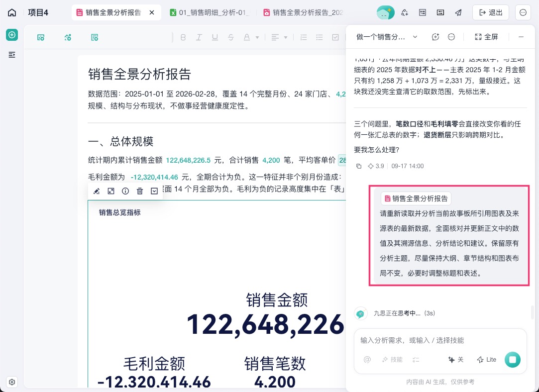Open the chart toolbar dropdown chevron box
539x392 pixels.
pos(154,191)
